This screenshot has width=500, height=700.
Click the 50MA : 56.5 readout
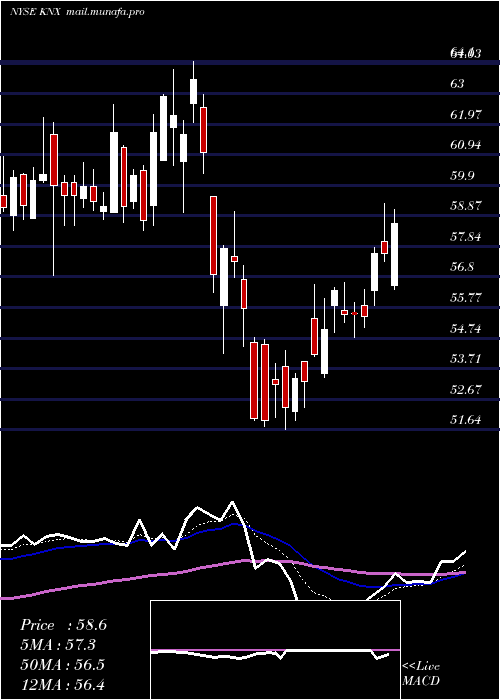(x=62, y=664)
